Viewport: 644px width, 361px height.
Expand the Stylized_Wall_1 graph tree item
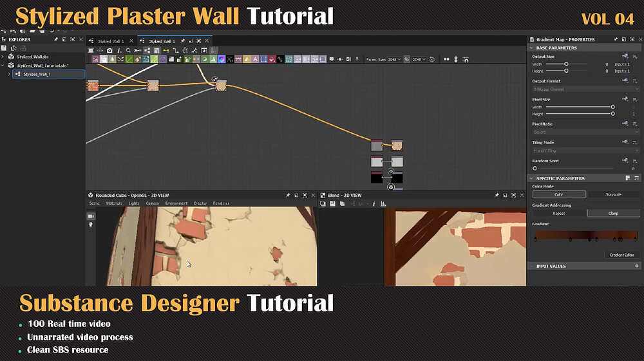(x=9, y=74)
